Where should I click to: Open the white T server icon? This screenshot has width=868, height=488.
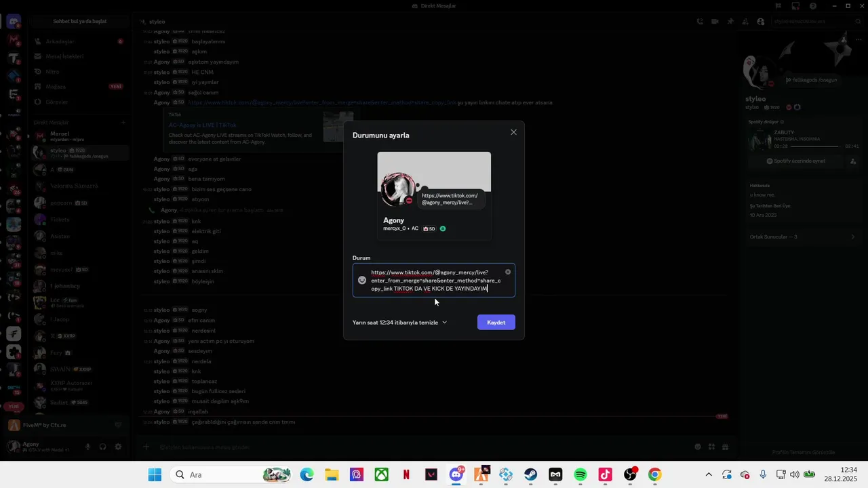click(x=14, y=59)
